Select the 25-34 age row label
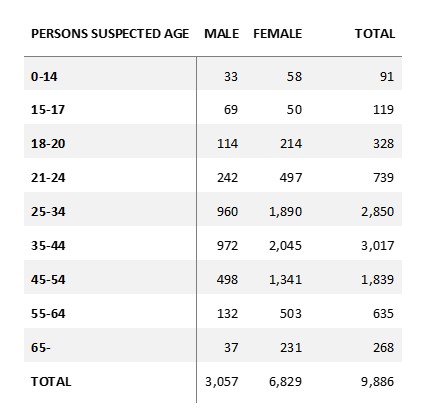Image resolution: width=431 pixels, height=412 pixels. [48, 212]
